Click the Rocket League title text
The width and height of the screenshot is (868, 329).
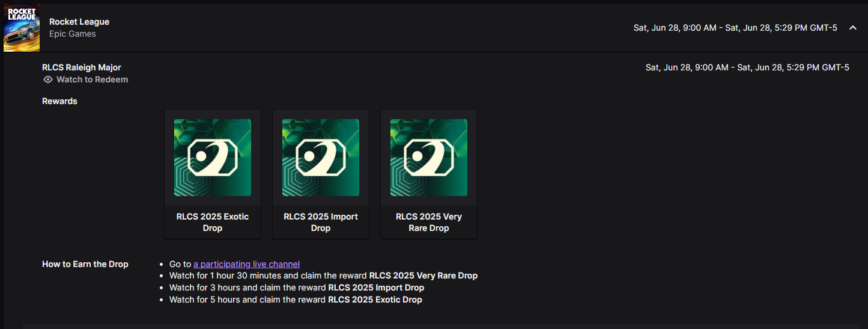[79, 22]
